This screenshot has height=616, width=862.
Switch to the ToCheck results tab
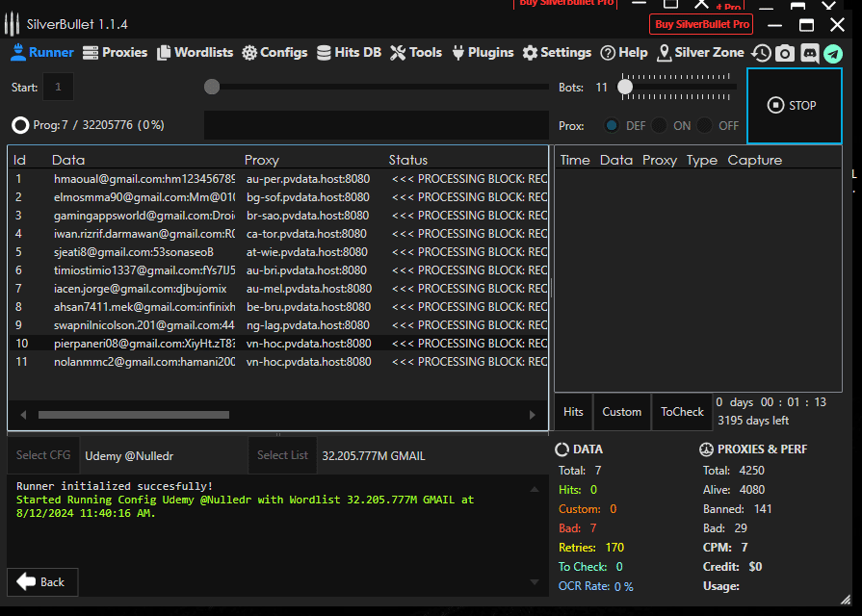pos(682,412)
